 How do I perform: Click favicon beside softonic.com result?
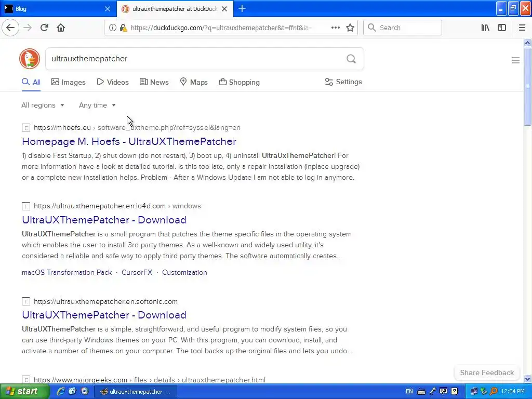pos(26,301)
